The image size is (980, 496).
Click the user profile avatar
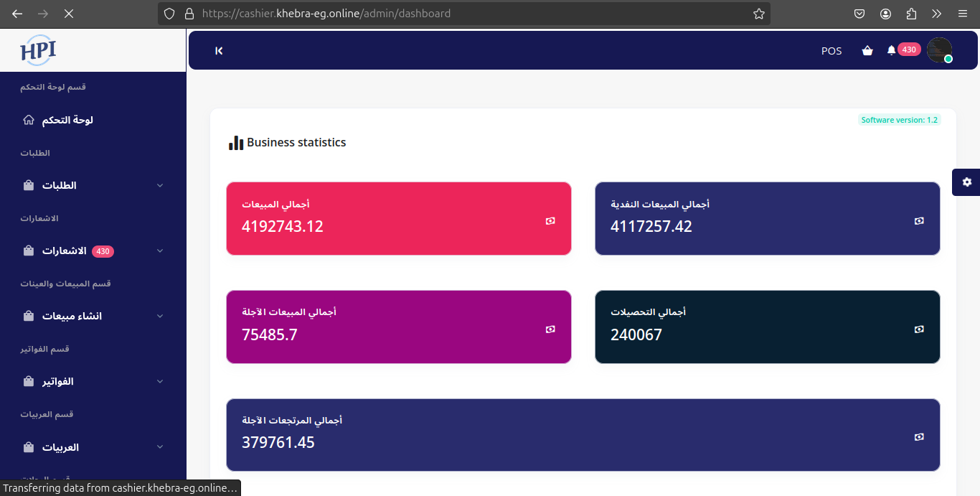939,50
